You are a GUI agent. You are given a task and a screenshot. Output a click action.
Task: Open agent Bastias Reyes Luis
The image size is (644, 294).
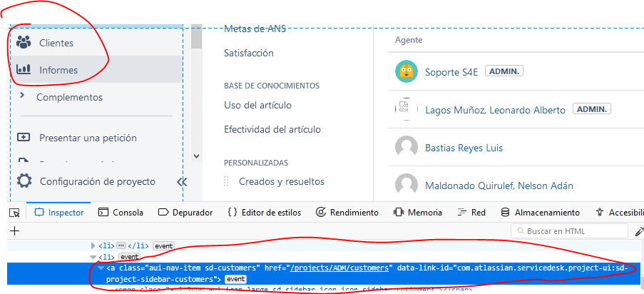[464, 148]
